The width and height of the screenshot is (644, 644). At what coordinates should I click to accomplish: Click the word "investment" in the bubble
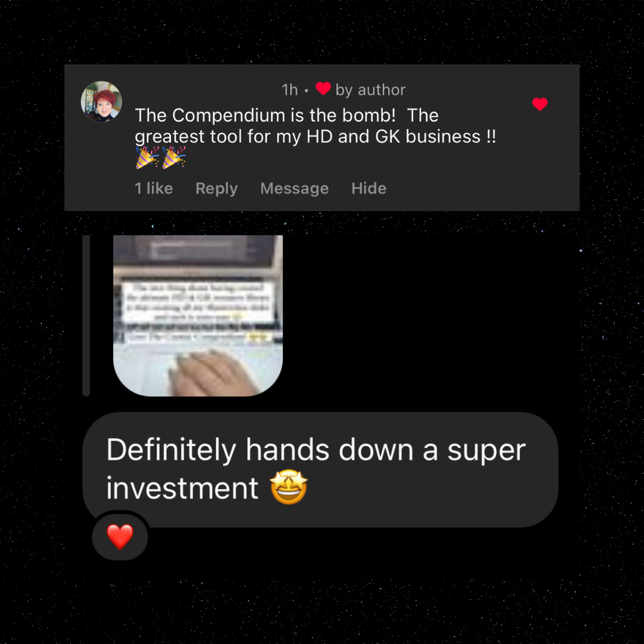click(182, 488)
